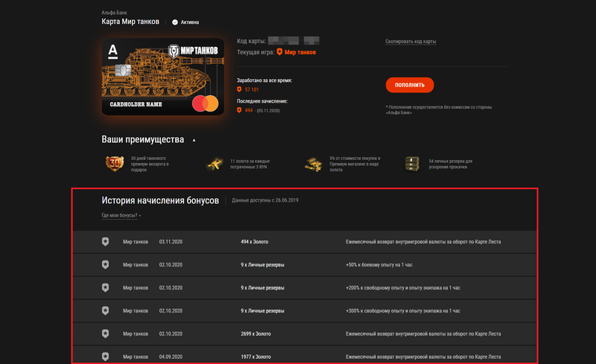Screen dimensions: 596x364
Task: Click the shield icon next to 57 101
Action: pyautogui.click(x=239, y=89)
